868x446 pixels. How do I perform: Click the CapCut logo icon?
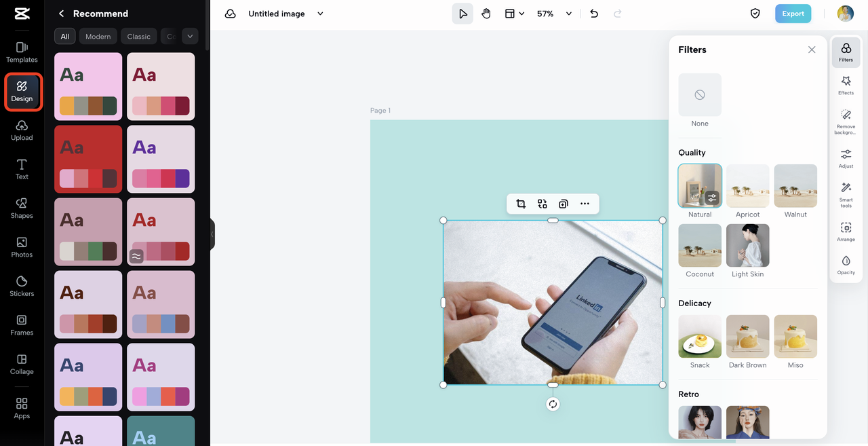pyautogui.click(x=22, y=14)
